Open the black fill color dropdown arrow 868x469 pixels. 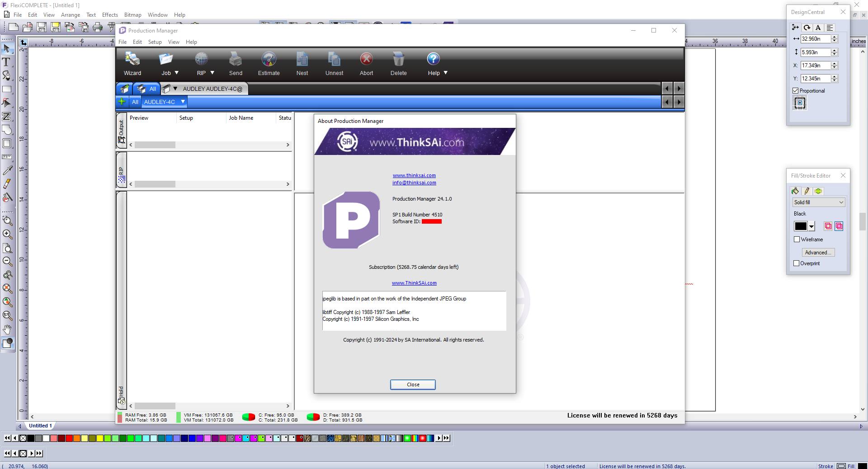coord(811,226)
